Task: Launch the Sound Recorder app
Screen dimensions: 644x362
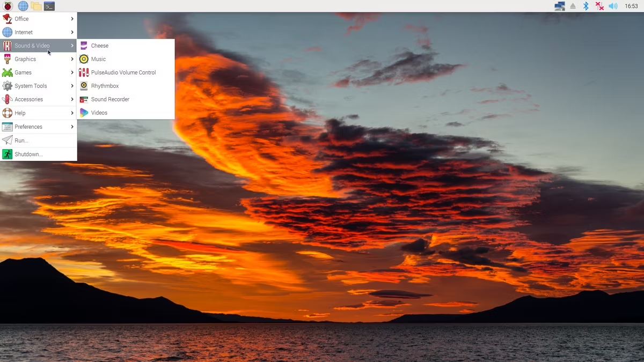Action: pos(110,99)
